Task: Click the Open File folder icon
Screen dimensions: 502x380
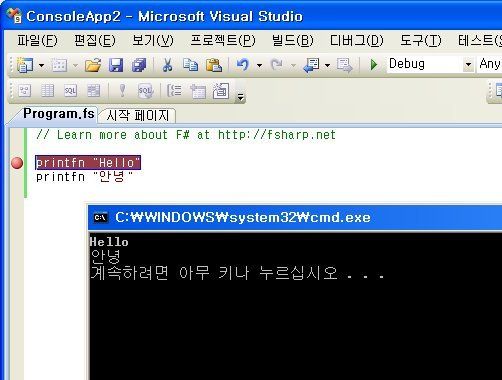Action: point(93,65)
